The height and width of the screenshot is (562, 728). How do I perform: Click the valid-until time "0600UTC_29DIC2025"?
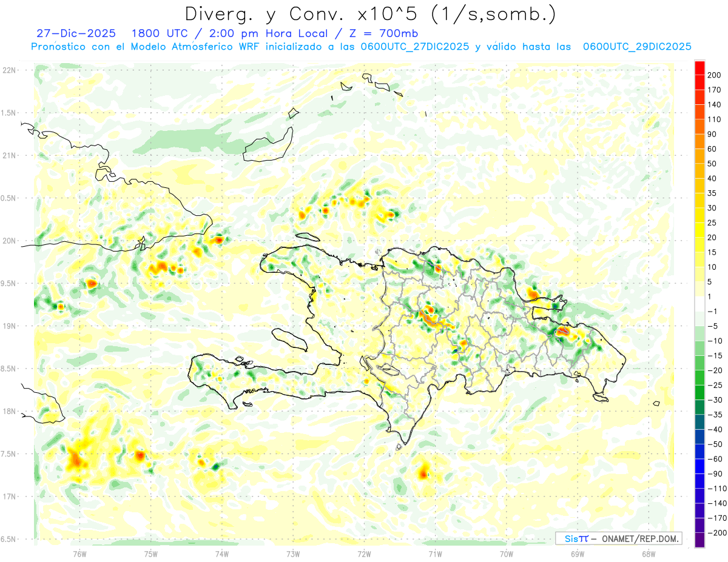637,47
